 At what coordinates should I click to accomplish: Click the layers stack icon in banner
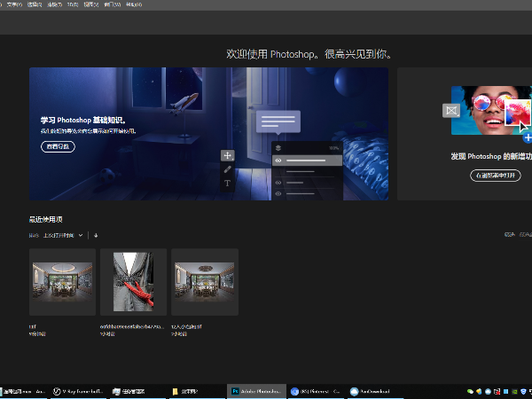click(x=278, y=147)
